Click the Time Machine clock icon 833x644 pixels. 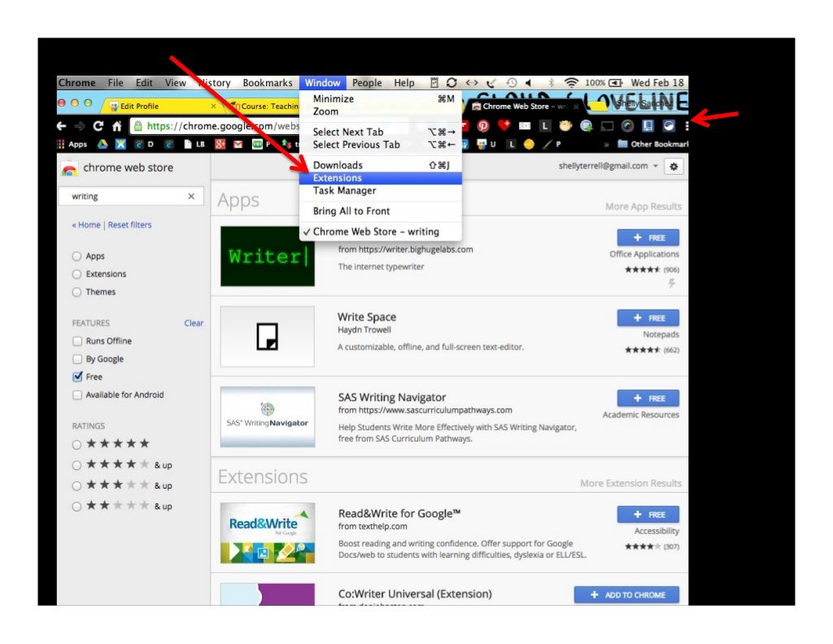pyautogui.click(x=511, y=82)
